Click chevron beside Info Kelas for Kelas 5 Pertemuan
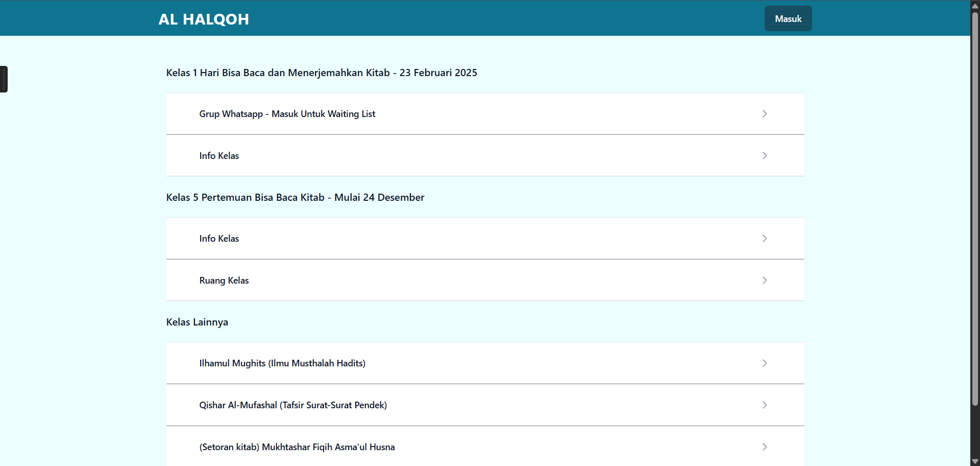 [x=764, y=239]
